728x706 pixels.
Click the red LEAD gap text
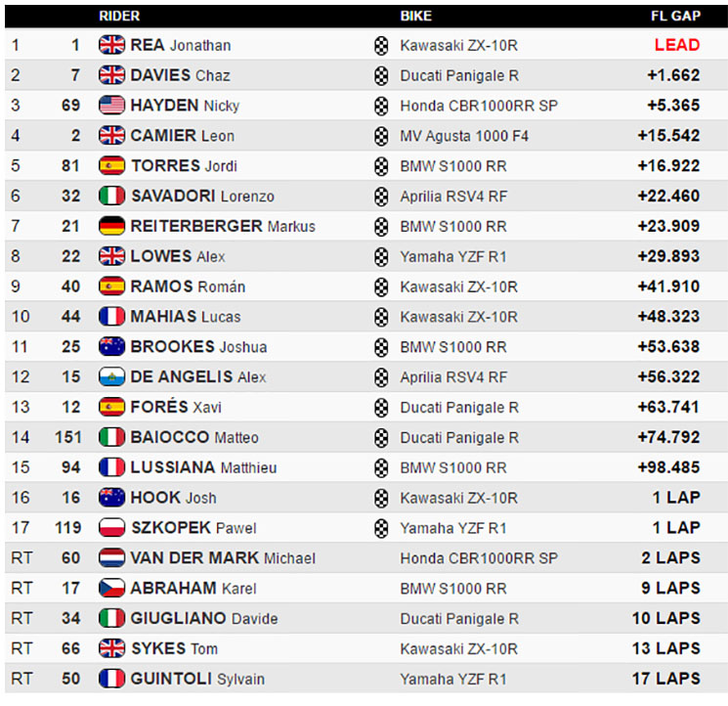(x=677, y=45)
